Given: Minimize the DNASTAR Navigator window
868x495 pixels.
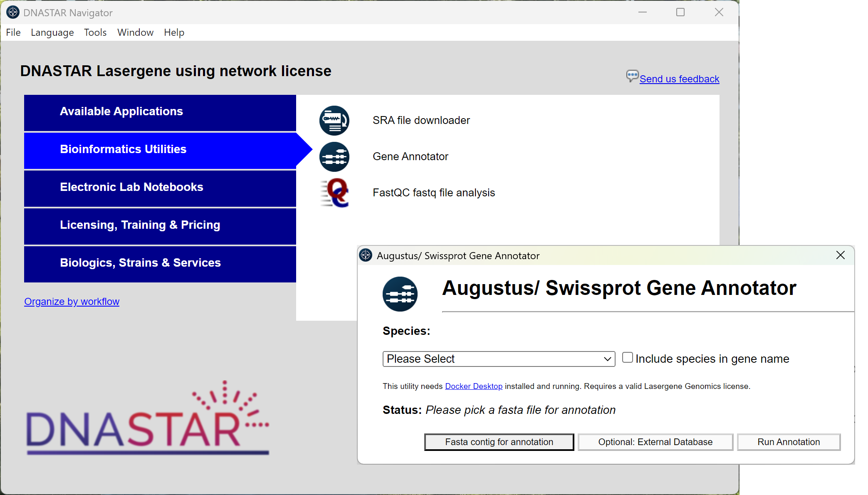Looking at the screenshot, I should pos(643,12).
